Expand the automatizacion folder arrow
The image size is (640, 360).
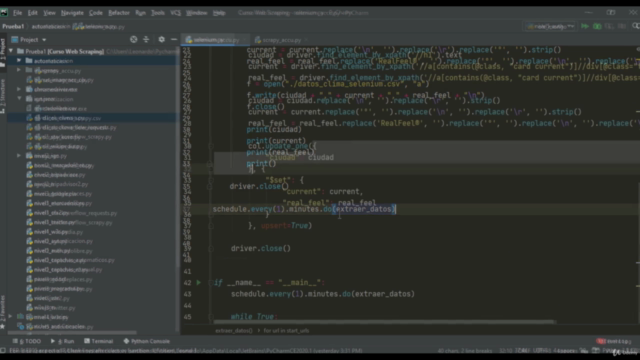coord(19,61)
